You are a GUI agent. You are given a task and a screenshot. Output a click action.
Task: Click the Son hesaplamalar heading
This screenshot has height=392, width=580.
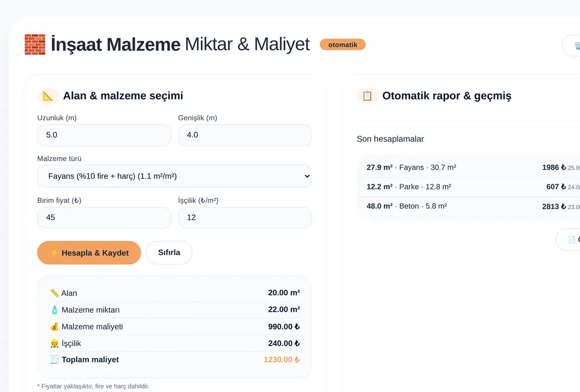(x=391, y=139)
